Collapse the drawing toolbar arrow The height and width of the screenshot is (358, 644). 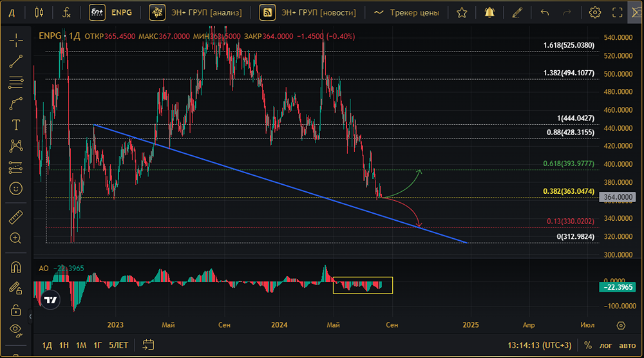pos(30,317)
